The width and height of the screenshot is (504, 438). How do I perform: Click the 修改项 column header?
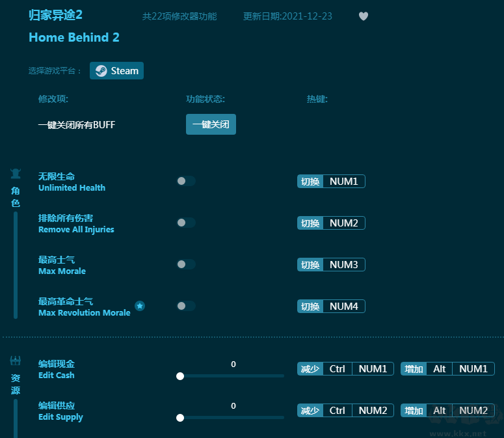[53, 99]
